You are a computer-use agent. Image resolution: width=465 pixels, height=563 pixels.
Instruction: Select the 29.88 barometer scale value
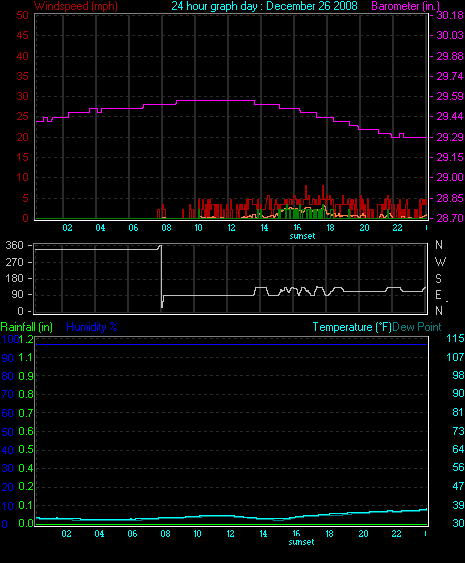tap(450, 56)
